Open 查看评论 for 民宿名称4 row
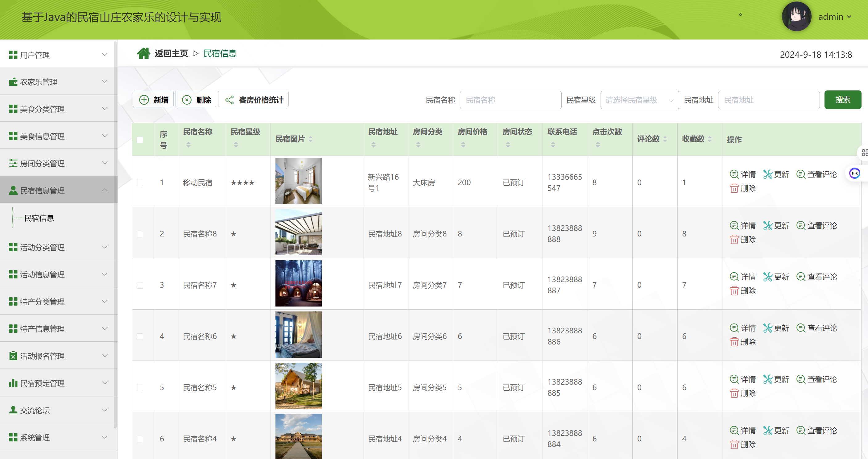This screenshot has height=459, width=868. tap(816, 431)
